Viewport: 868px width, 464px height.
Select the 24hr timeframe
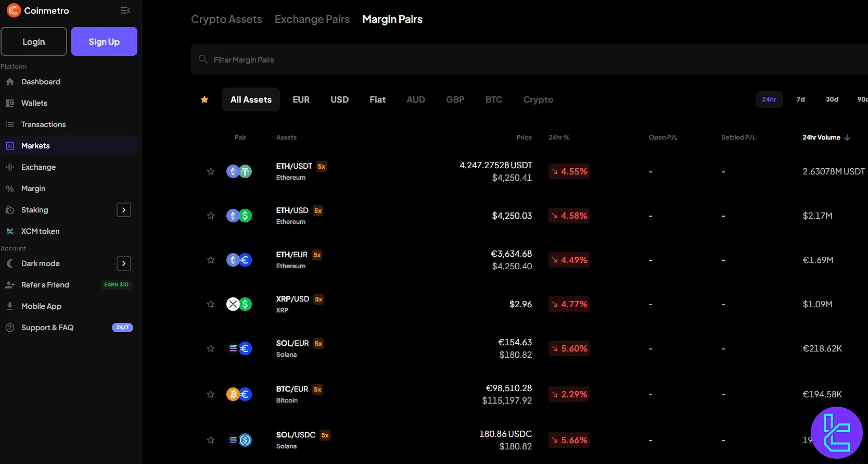(x=769, y=99)
